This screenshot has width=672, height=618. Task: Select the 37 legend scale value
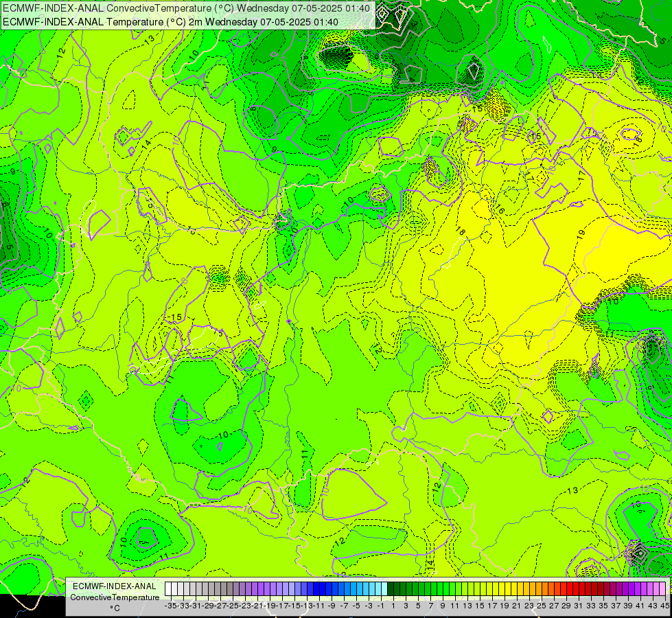click(616, 606)
